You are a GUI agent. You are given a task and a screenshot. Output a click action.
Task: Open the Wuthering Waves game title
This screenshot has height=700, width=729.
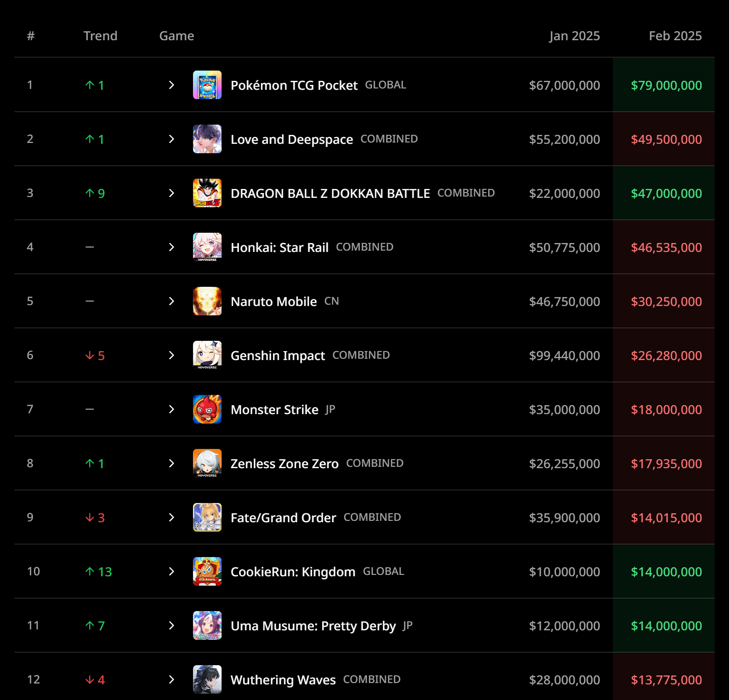(x=283, y=680)
